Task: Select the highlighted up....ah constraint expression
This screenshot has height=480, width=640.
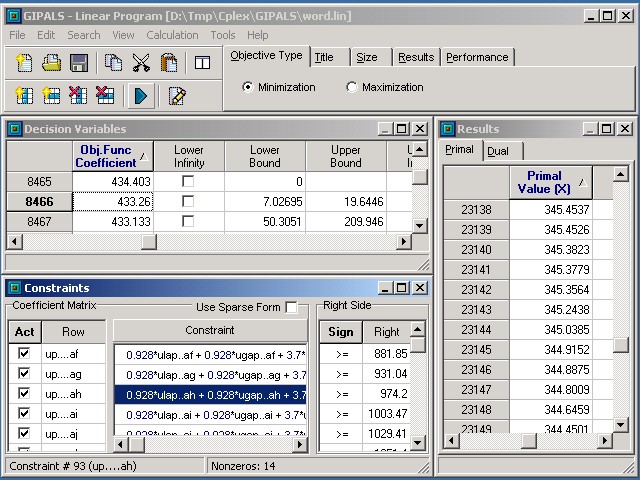Action: (x=210, y=395)
